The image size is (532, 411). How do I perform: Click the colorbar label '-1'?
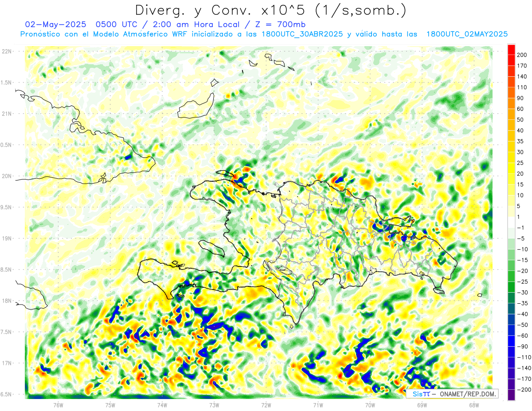[x=521, y=227]
